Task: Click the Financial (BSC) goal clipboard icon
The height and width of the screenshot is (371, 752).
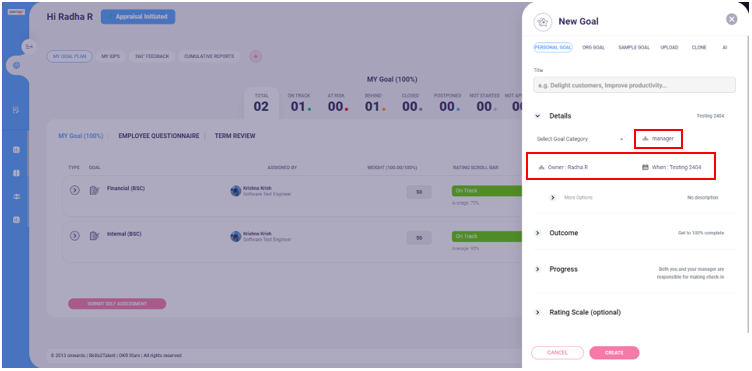Action: (x=94, y=190)
